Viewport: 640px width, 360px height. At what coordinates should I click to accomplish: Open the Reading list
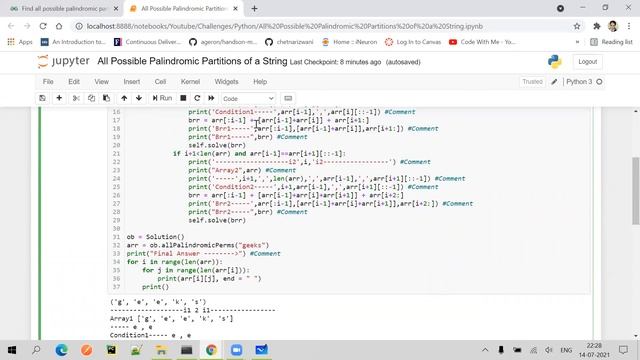[x=611, y=42]
